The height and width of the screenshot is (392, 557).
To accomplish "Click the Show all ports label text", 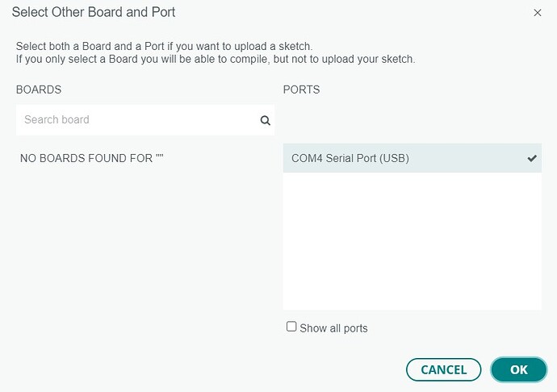I will click(x=333, y=328).
